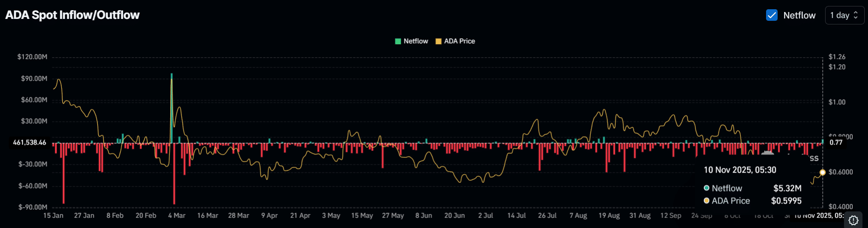Click the 15 May date label
Image resolution: width=868 pixels, height=228 pixels.
[362, 216]
